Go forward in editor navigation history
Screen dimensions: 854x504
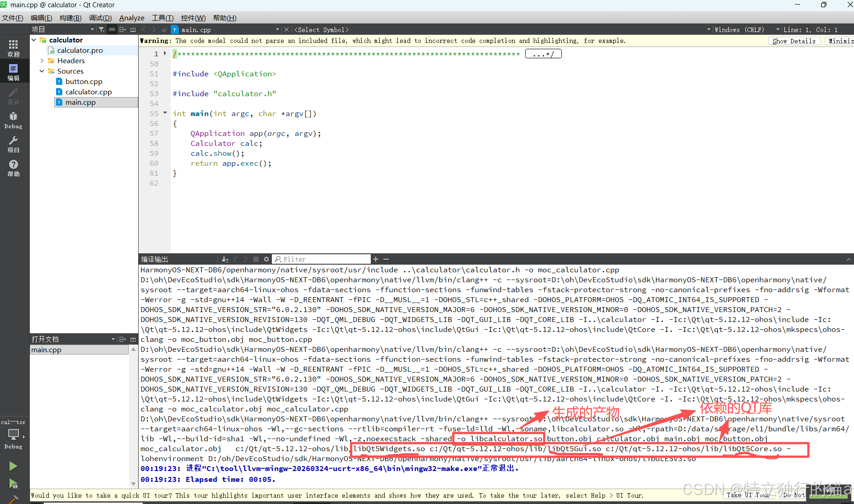[154, 29]
